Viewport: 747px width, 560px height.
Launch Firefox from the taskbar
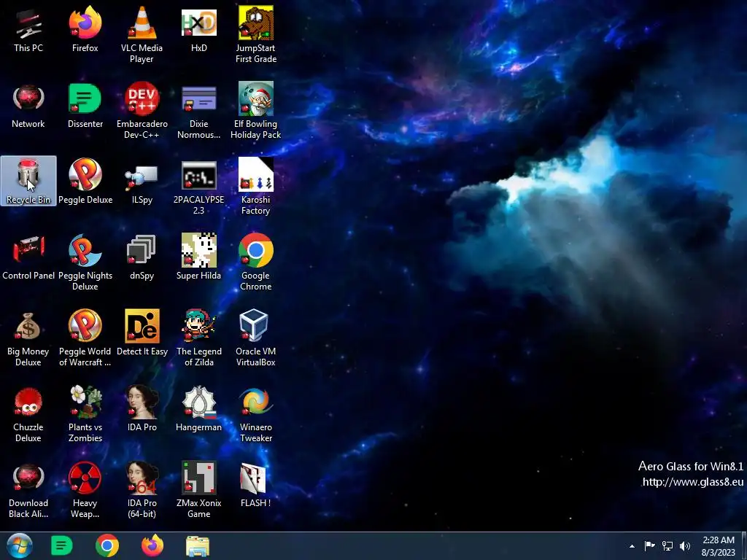point(152,545)
